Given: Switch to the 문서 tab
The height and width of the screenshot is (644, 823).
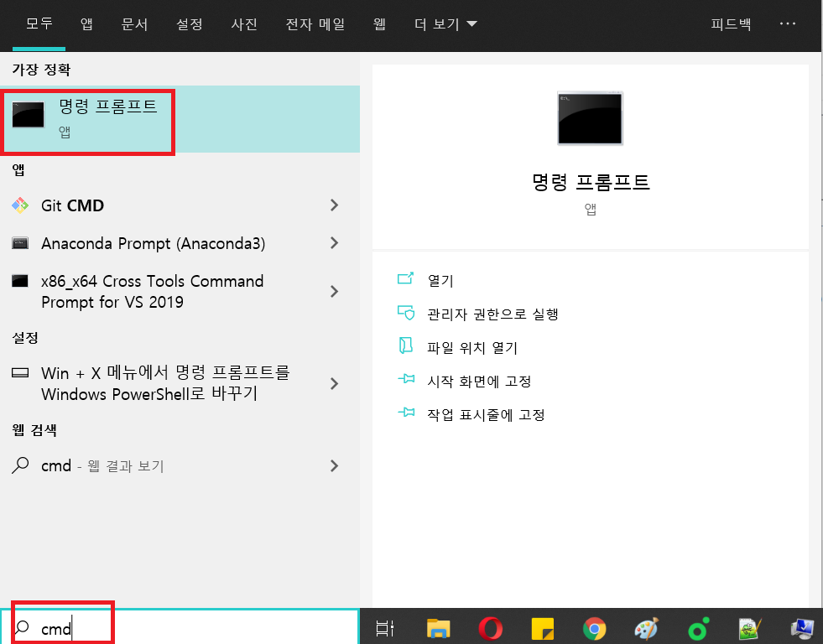Looking at the screenshot, I should pos(134,24).
